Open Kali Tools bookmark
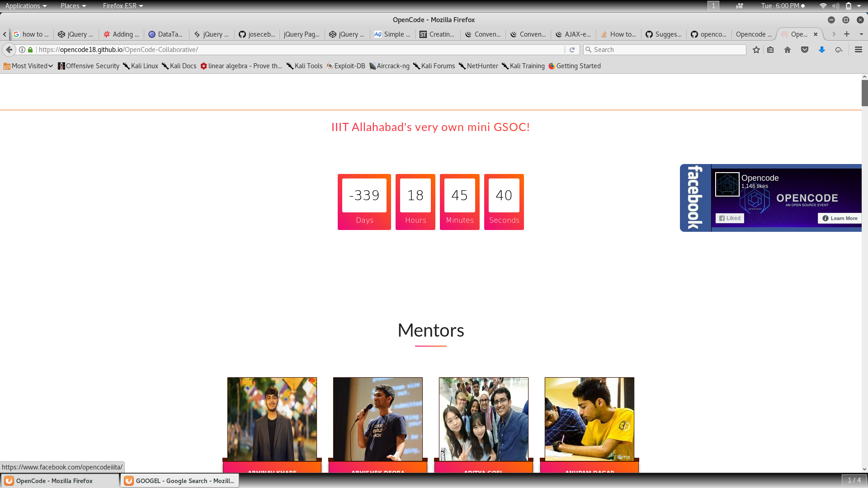 click(304, 66)
